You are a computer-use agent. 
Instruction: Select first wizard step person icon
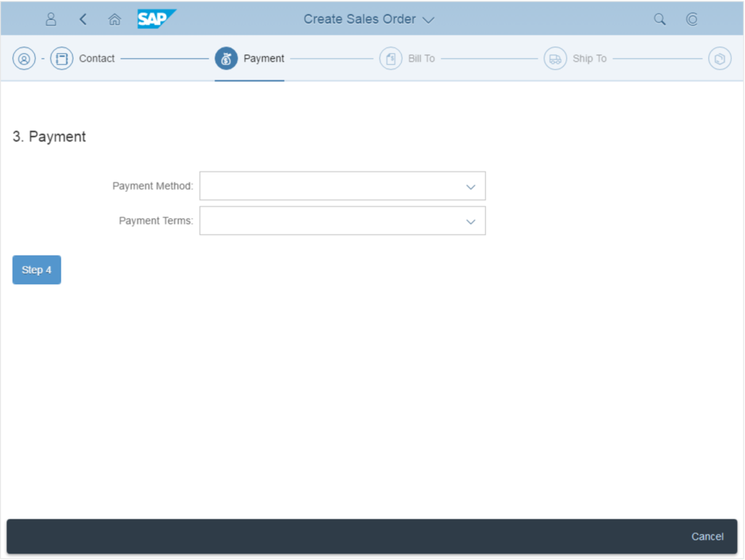(24, 59)
